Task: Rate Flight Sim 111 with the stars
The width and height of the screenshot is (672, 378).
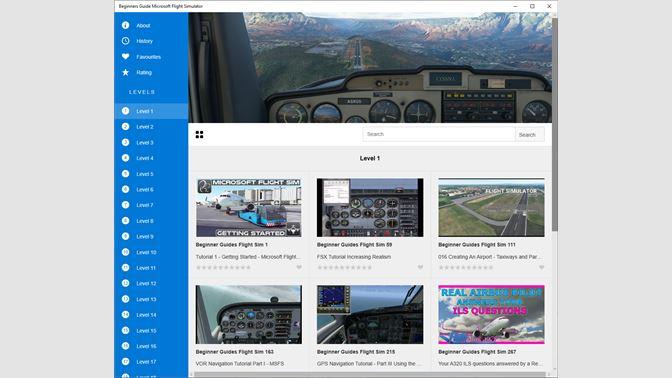Action: pyautogui.click(x=465, y=267)
